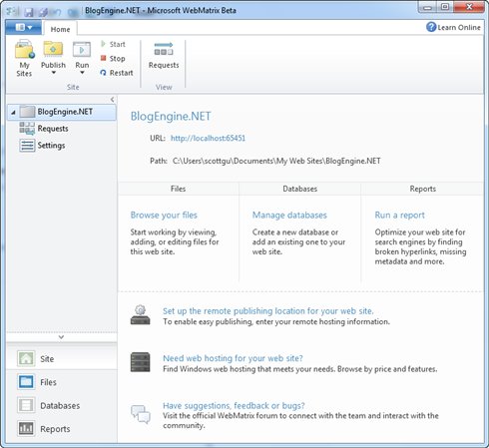Screen dimensions: 489x448
Task: Open the My Sites ribbon button
Action: 24,59
